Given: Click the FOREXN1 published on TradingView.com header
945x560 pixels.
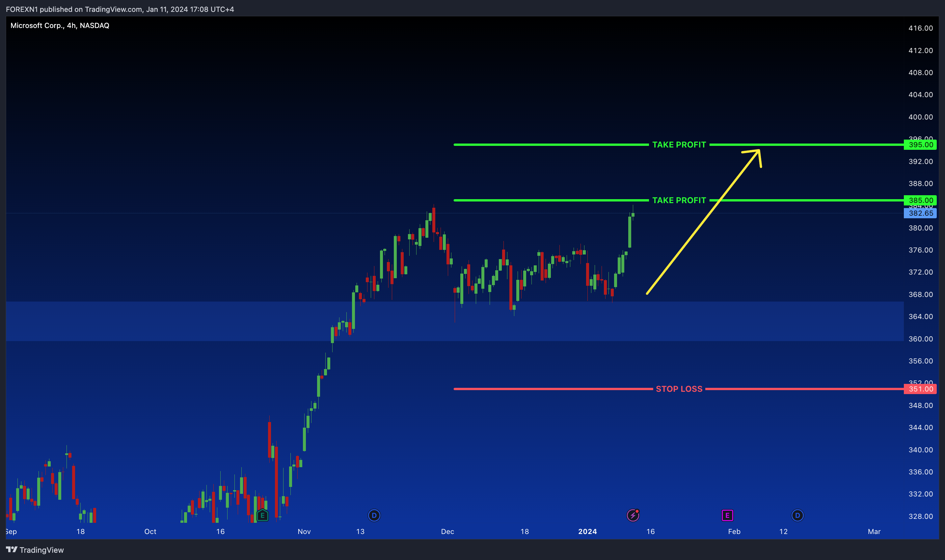Looking at the screenshot, I should 120,9.
